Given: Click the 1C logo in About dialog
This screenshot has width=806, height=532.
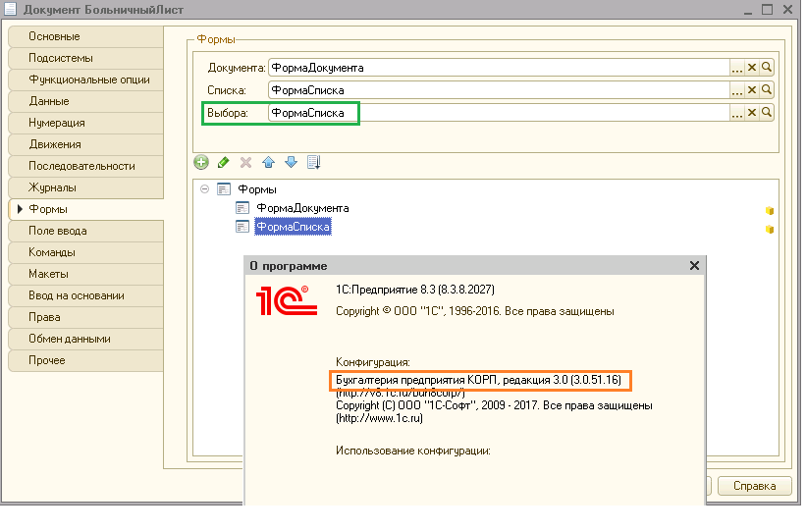Looking at the screenshot, I should pyautogui.click(x=287, y=300).
